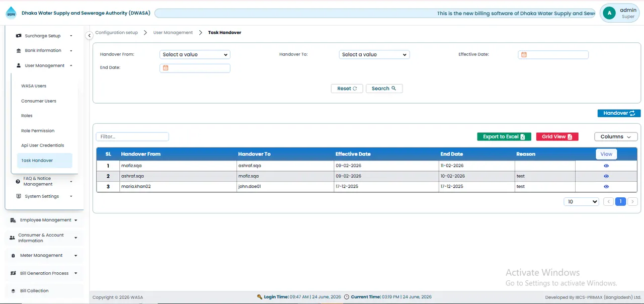Open the admin user avatar
Image resolution: width=644 pixels, height=304 pixels.
tap(609, 13)
